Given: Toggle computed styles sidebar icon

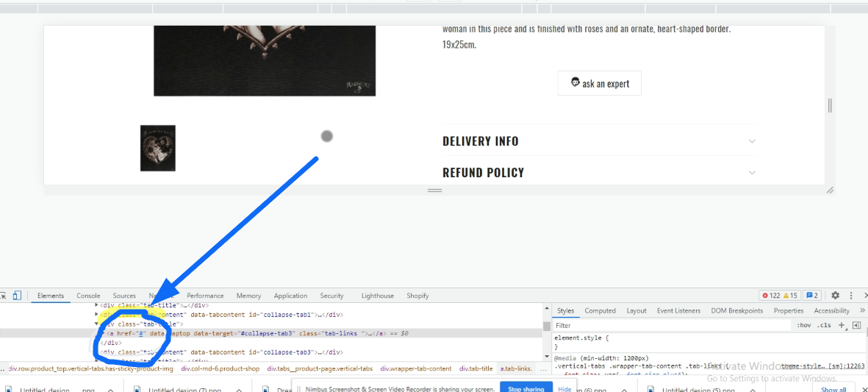Looking at the screenshot, I should click(856, 325).
